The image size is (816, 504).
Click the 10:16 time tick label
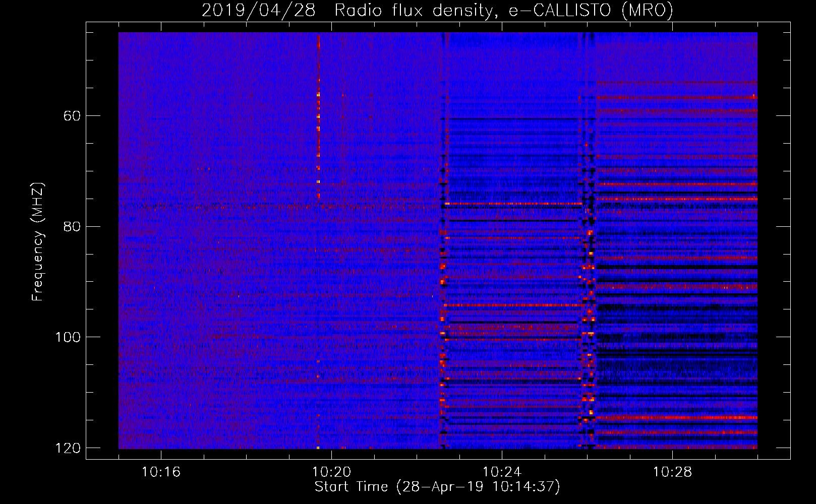click(x=161, y=472)
